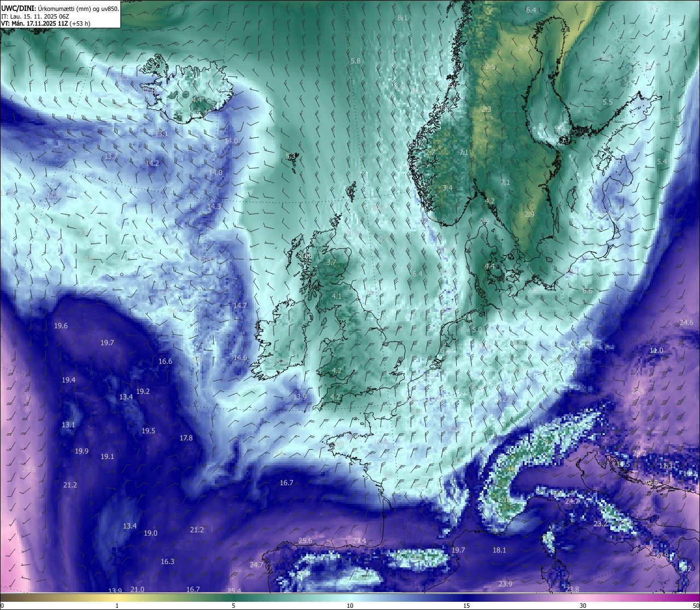The height and width of the screenshot is (610, 700).
Task: Click the map value '13.7'
Action: pyautogui.click(x=110, y=156)
